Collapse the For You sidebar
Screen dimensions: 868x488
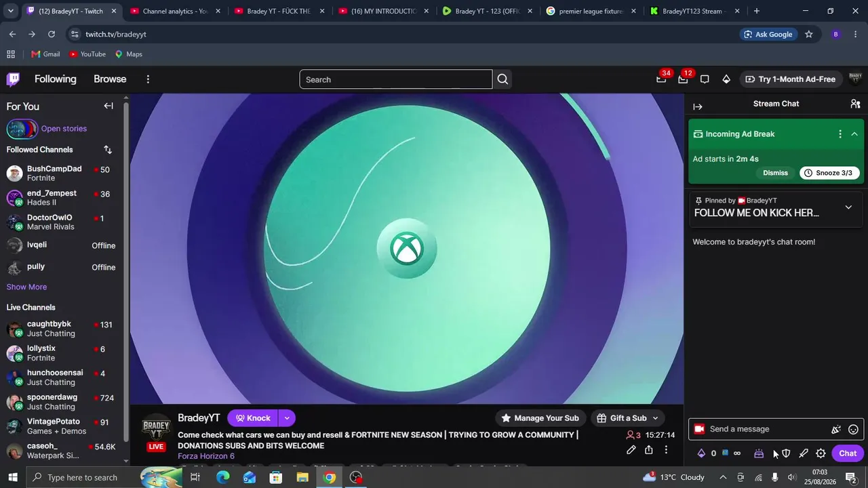tap(108, 106)
